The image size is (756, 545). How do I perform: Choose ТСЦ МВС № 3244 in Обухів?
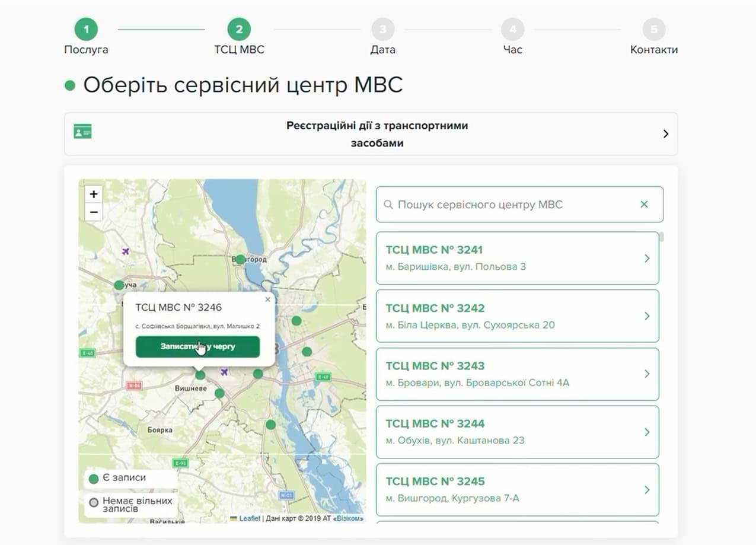pyautogui.click(x=518, y=432)
